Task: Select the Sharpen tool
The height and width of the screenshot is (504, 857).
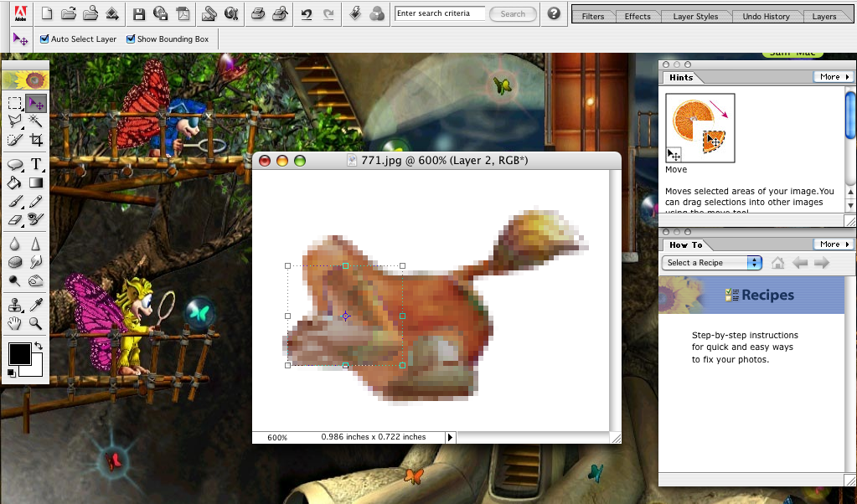Action: click(x=36, y=244)
